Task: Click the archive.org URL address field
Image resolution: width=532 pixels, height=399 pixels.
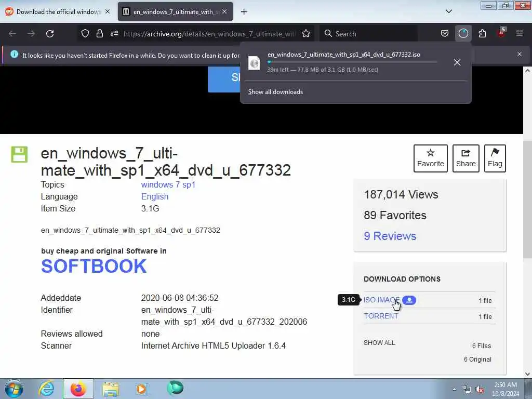Action: click(x=209, y=34)
